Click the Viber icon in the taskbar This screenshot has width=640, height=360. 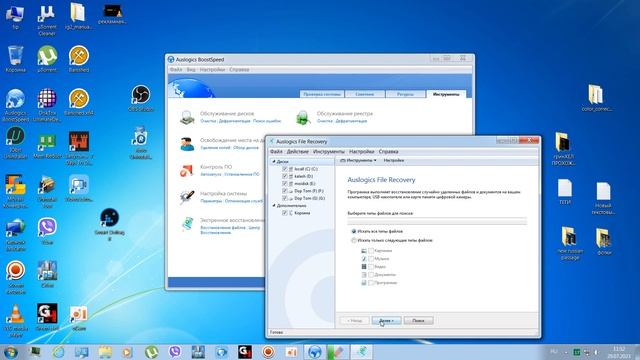pos(175,352)
